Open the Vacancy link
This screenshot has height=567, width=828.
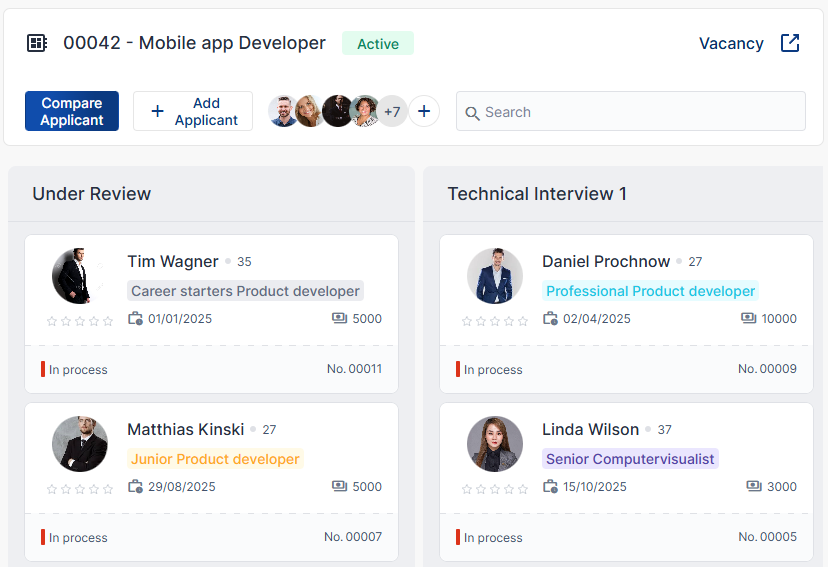tap(731, 43)
